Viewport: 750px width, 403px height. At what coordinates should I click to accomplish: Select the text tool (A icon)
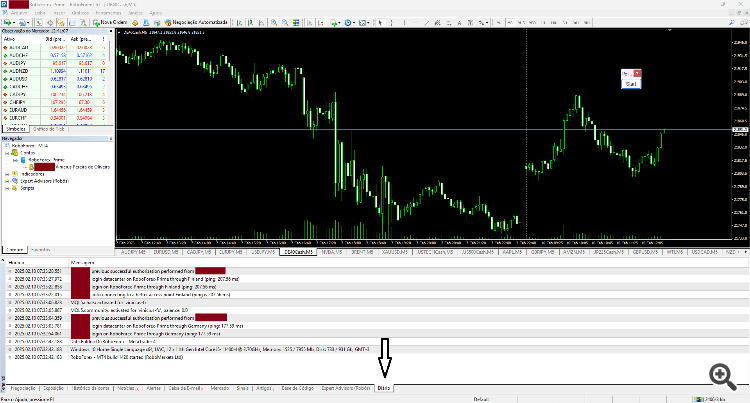(x=459, y=22)
